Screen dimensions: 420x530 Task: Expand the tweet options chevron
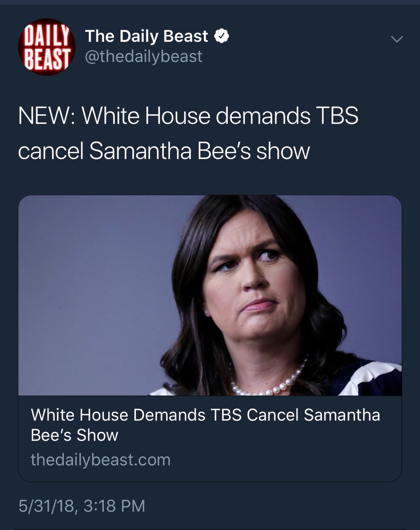[x=397, y=39]
